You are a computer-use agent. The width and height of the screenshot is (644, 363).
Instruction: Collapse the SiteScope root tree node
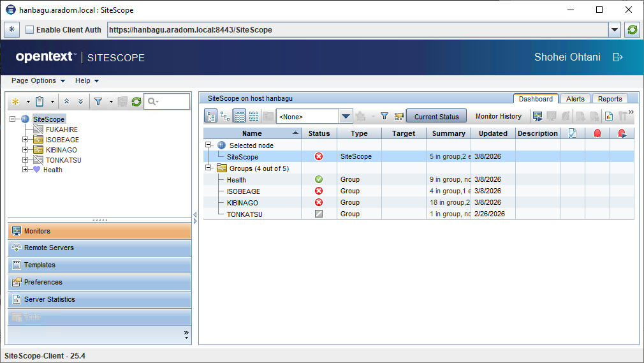click(x=13, y=119)
